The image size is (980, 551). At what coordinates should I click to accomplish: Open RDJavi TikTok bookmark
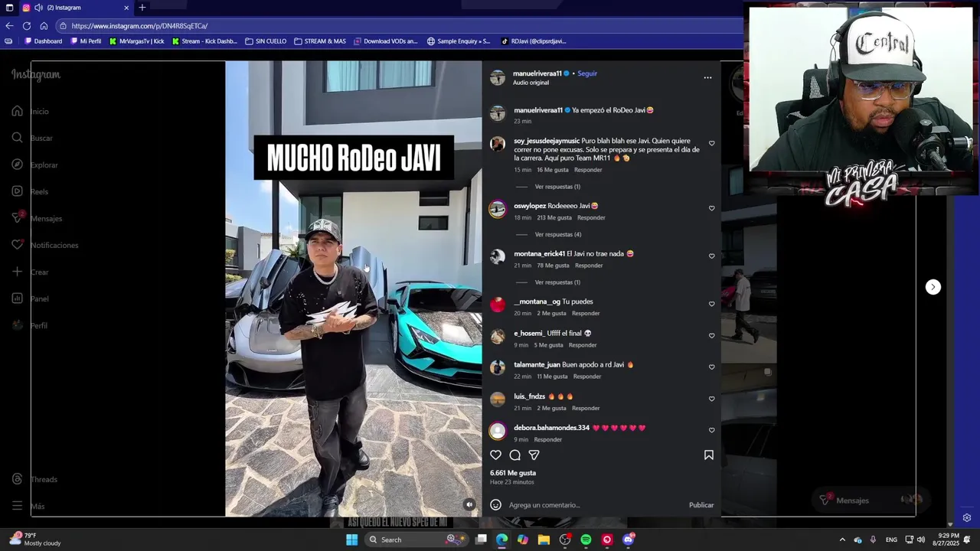(x=534, y=41)
